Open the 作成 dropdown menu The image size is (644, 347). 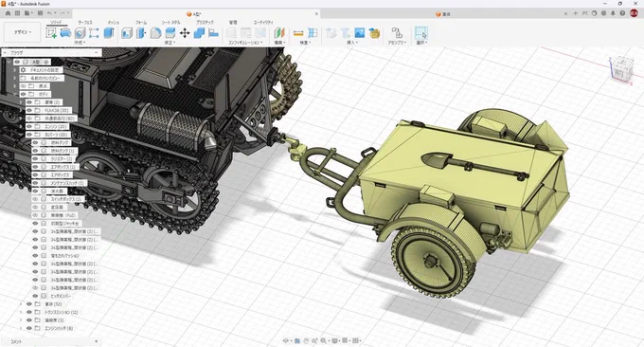pos(80,43)
